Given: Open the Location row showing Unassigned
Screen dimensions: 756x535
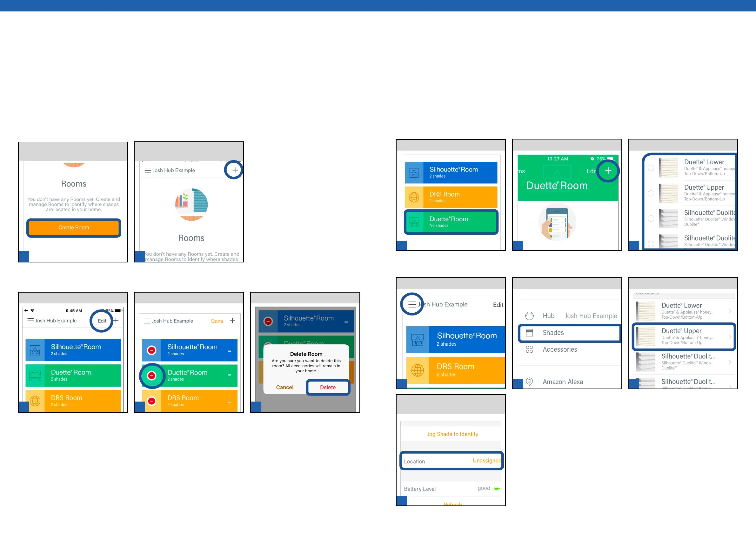Looking at the screenshot, I should point(452,461).
